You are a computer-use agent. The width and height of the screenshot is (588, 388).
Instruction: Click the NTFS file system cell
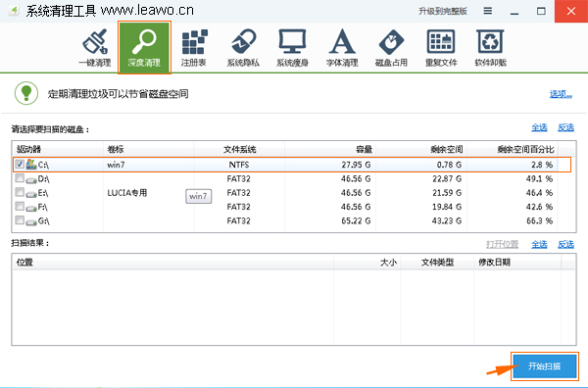click(x=239, y=165)
